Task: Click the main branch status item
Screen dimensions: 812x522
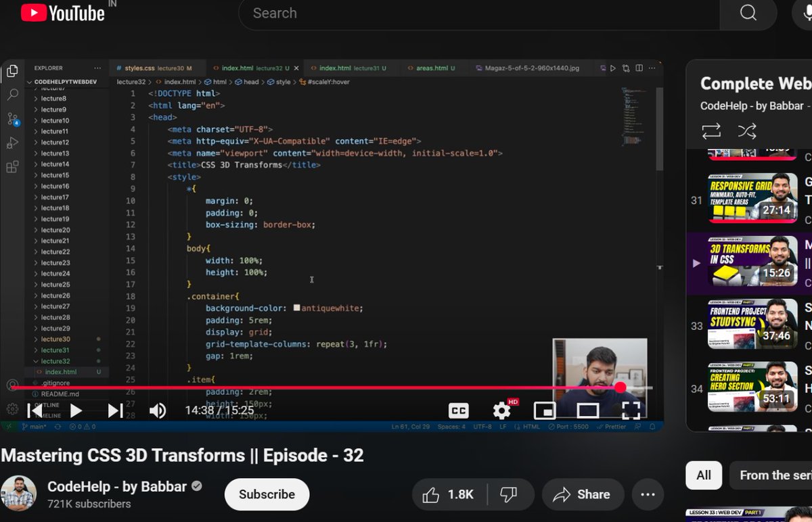Action: (34, 427)
